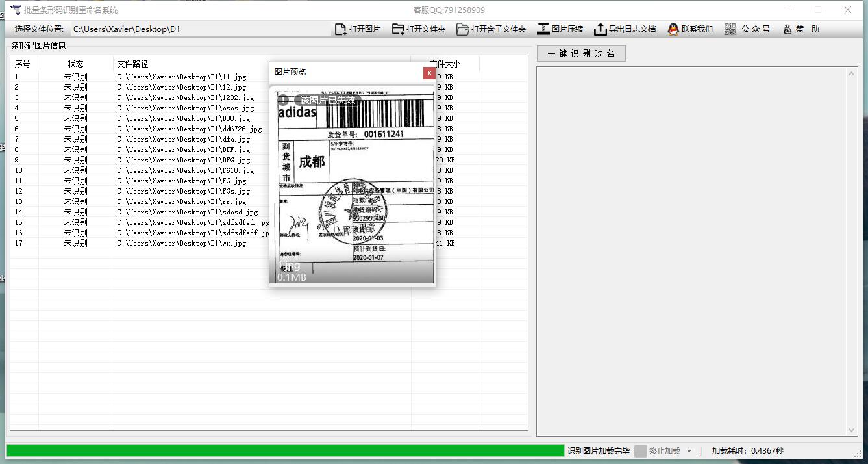The width and height of the screenshot is (868, 464).
Task: Click the scroll down arrow in right log panel
Action: pyautogui.click(x=852, y=430)
